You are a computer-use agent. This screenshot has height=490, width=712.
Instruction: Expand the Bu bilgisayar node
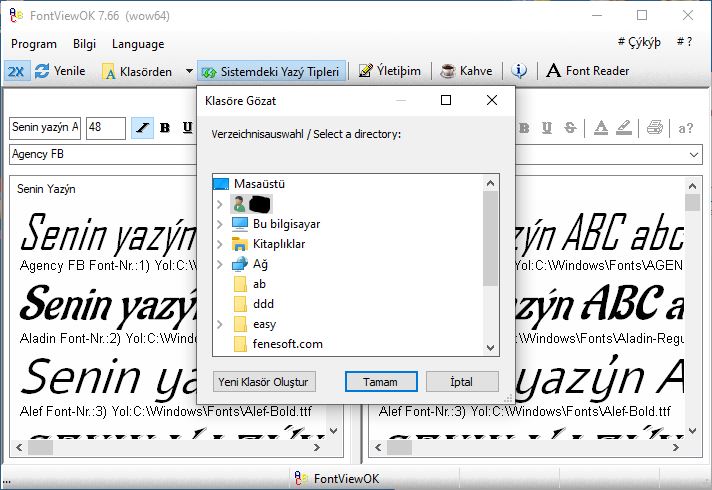[220, 224]
